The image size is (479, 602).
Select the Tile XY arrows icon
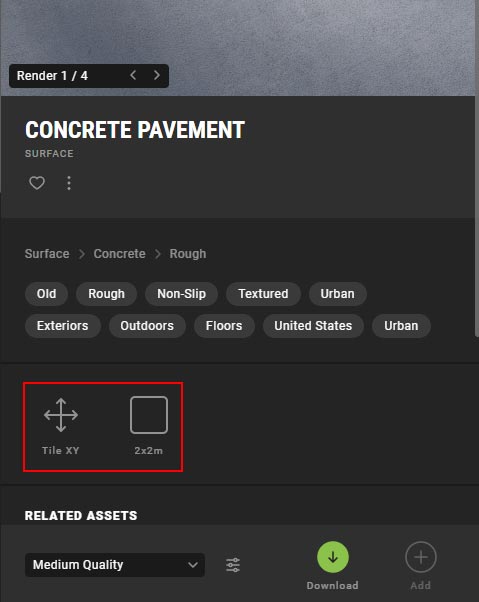pos(61,415)
